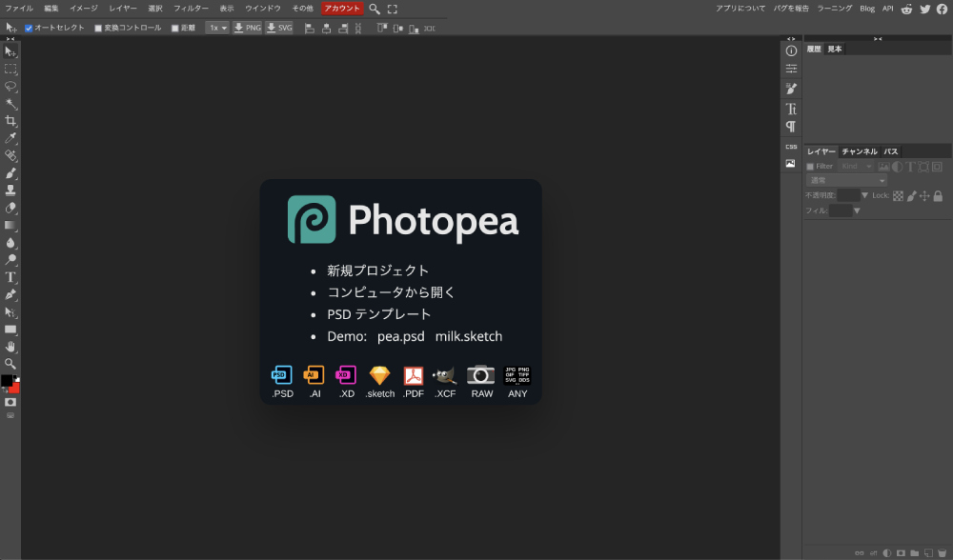Open the 1x export scale dropdown
The height and width of the screenshot is (560, 953).
(x=217, y=28)
